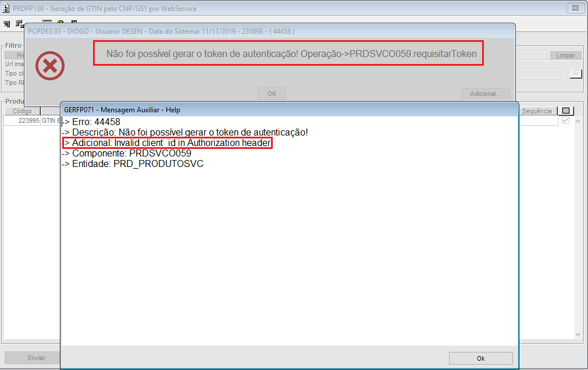This screenshot has height=370, width=588.
Task: Click the select-all square button in the table header
Action: pyautogui.click(x=566, y=111)
